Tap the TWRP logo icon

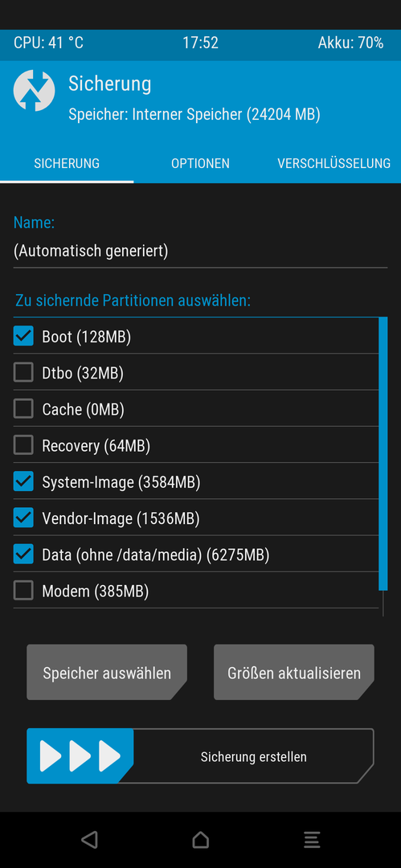point(35,91)
